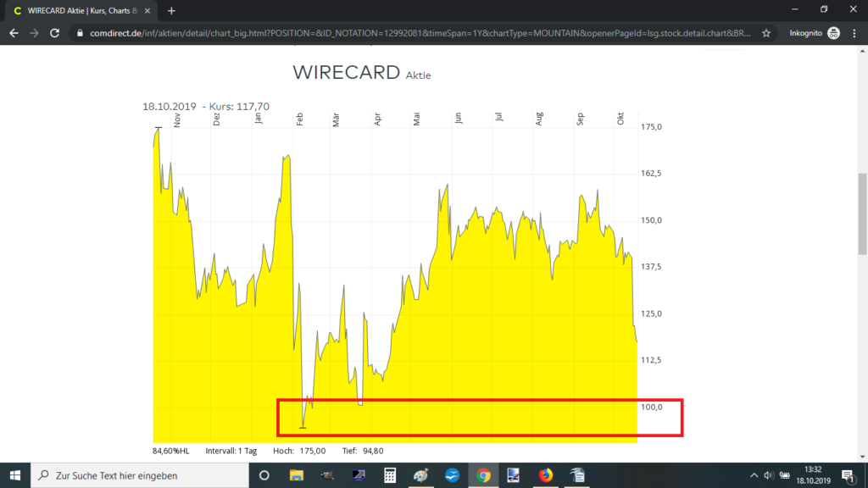Switch to Firefox in the taskbar
This screenshot has width=868, height=488.
(x=546, y=475)
